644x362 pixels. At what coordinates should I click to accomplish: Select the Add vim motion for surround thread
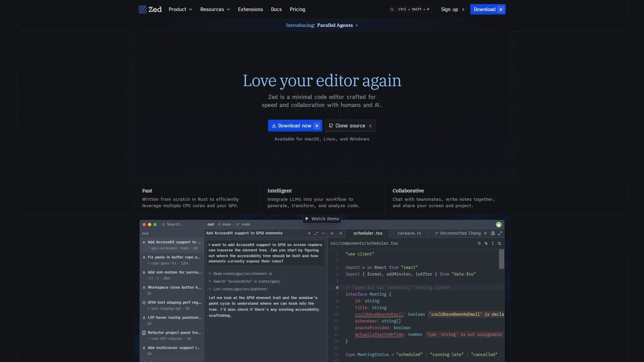[x=172, y=275]
